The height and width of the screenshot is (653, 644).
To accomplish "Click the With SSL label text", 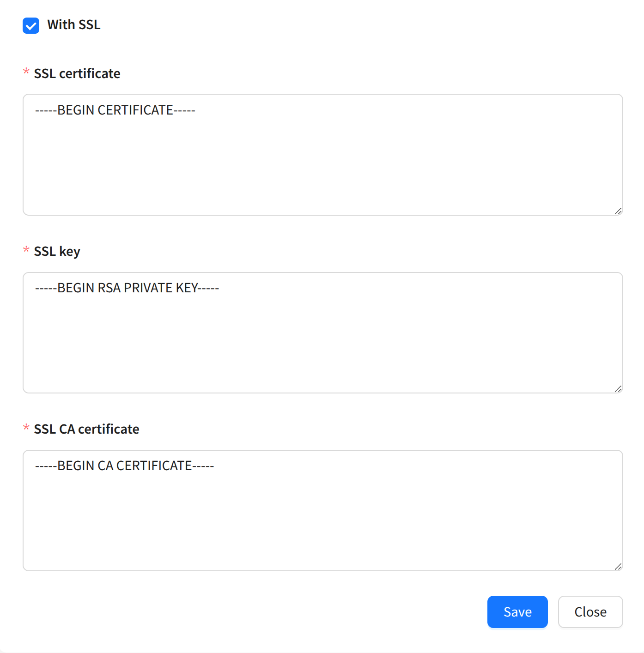I will point(74,25).
